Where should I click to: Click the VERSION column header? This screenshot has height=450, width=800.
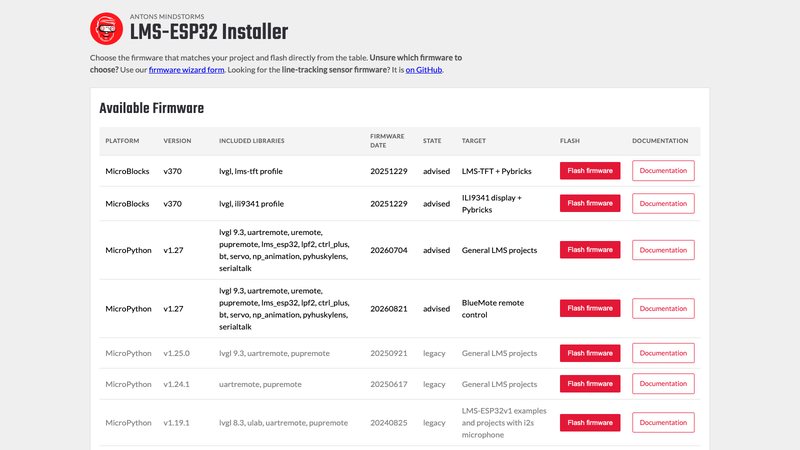tap(177, 141)
